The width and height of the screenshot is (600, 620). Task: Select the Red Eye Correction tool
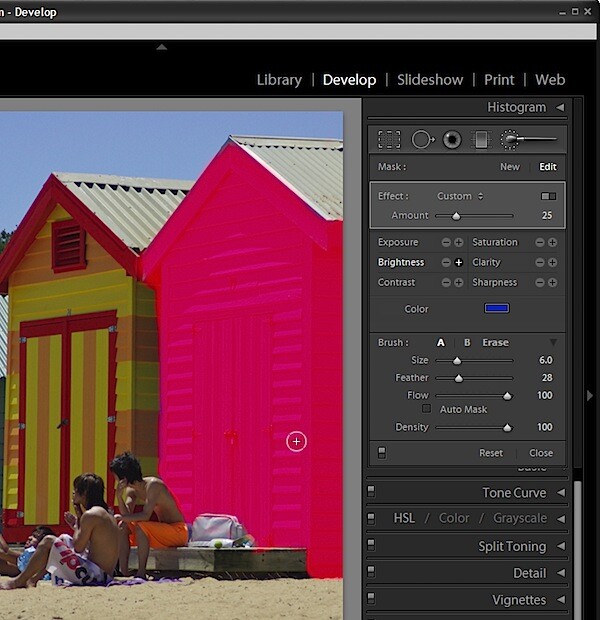tap(452, 140)
